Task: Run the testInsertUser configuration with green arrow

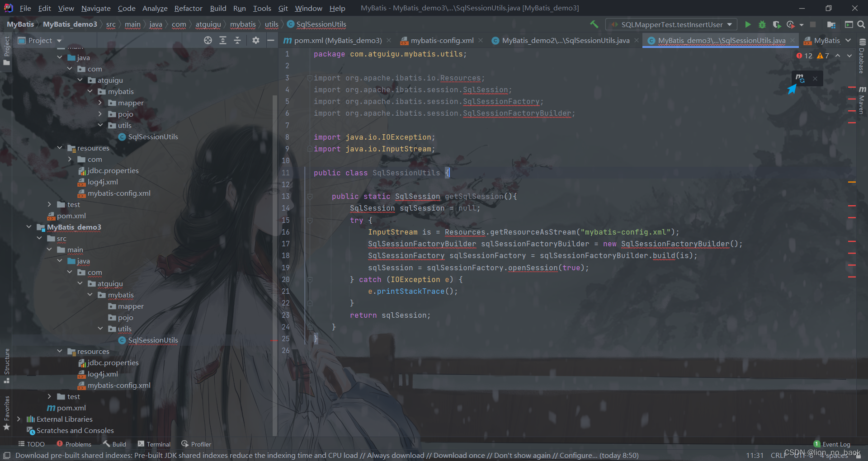Action: (748, 24)
